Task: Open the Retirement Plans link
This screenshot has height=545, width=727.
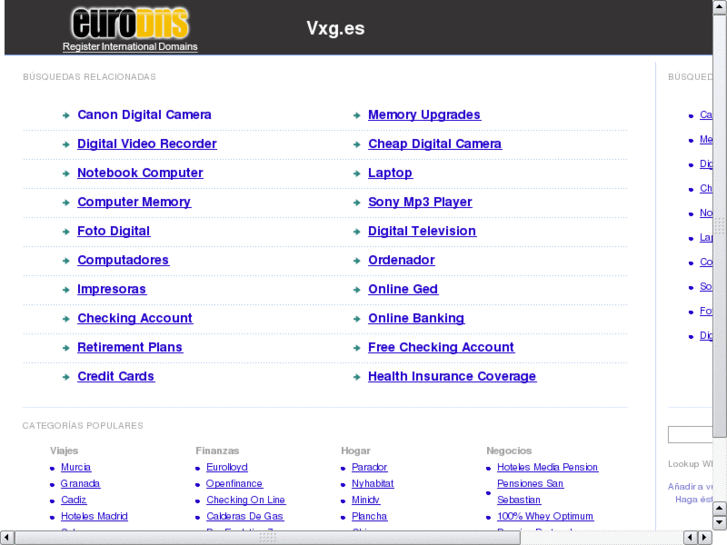Action: pos(130,347)
